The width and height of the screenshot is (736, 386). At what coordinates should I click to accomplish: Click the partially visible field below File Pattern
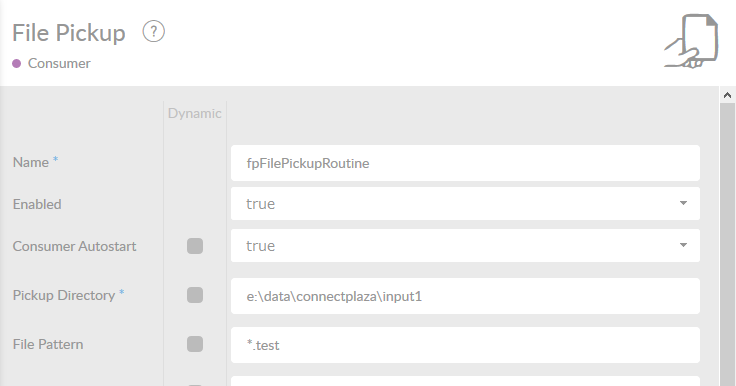(465, 381)
